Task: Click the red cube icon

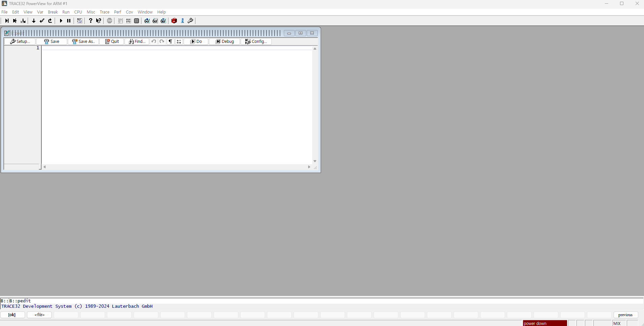Action: point(174,21)
